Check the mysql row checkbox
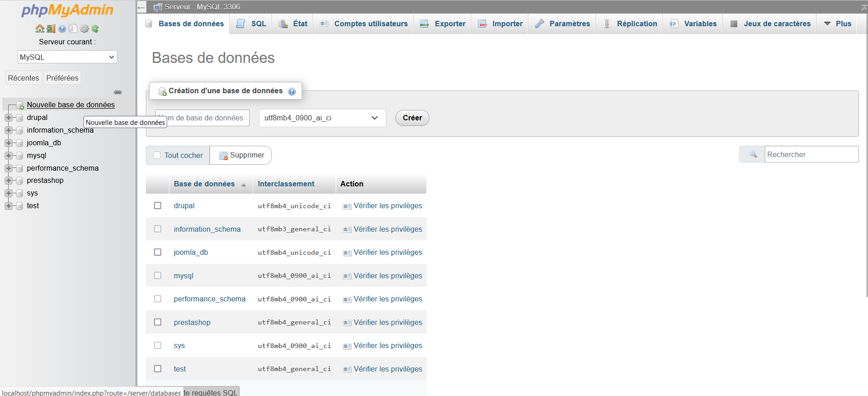This screenshot has width=868, height=396. point(158,275)
